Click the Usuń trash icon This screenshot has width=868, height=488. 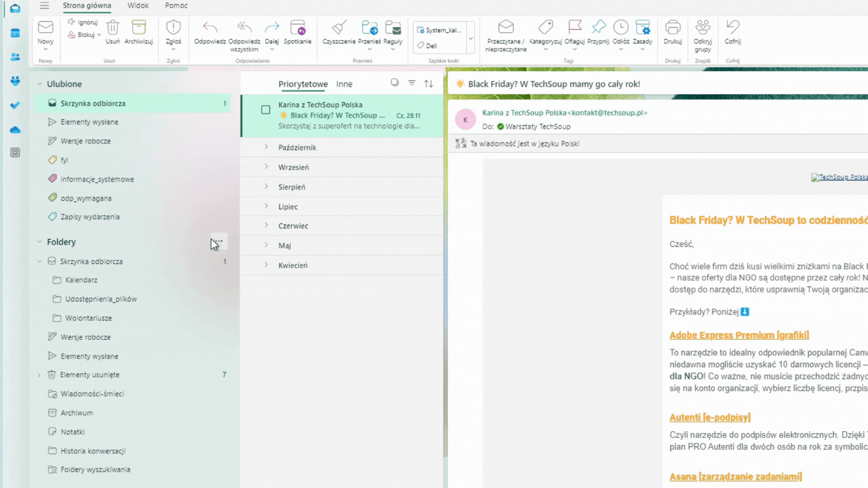113,28
